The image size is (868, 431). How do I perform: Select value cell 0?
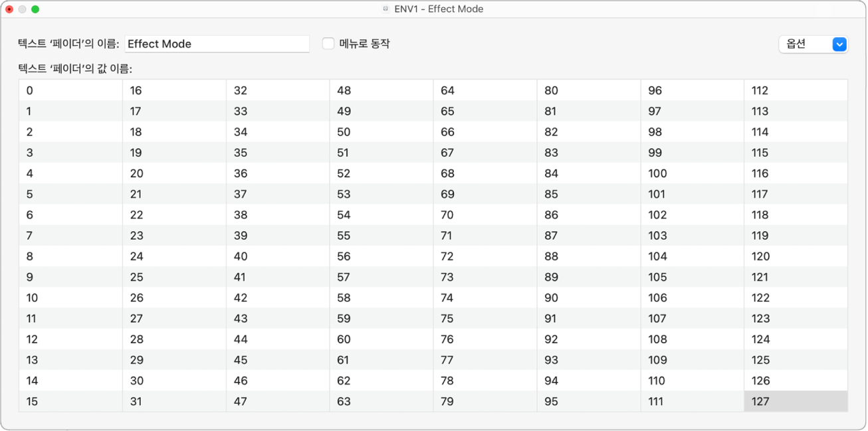point(70,90)
